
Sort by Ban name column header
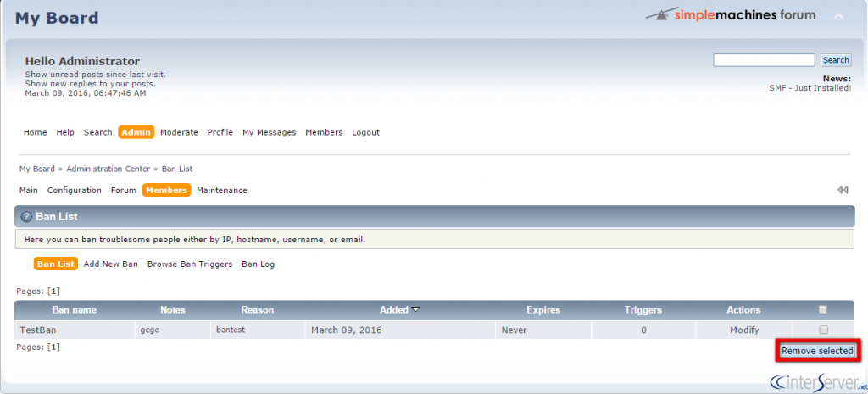click(75, 310)
